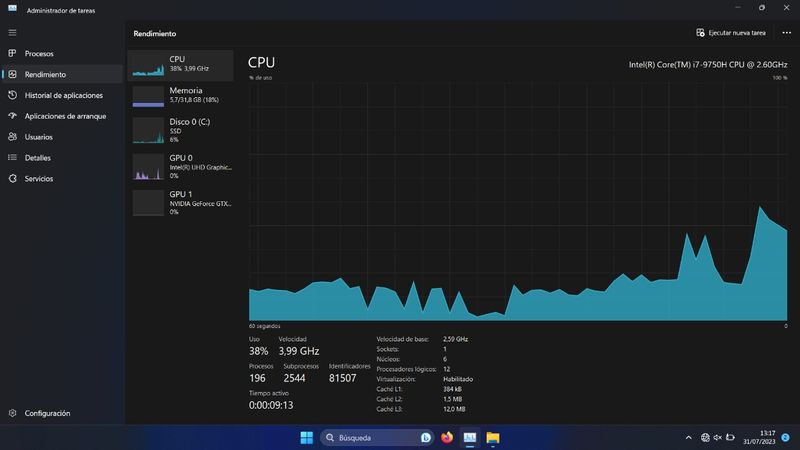
Task: Go to Procesos page
Action: point(62,53)
